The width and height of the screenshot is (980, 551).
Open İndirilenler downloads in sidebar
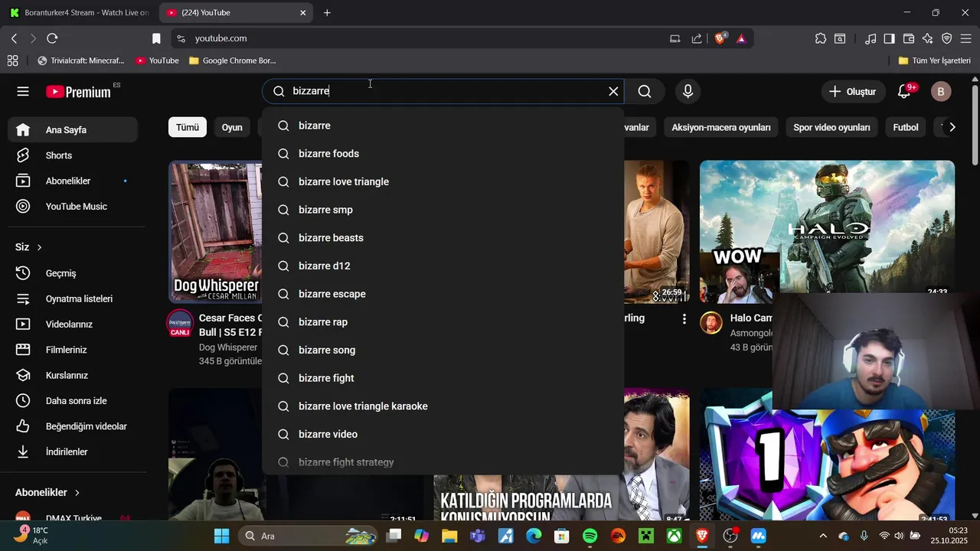pyautogui.click(x=73, y=452)
